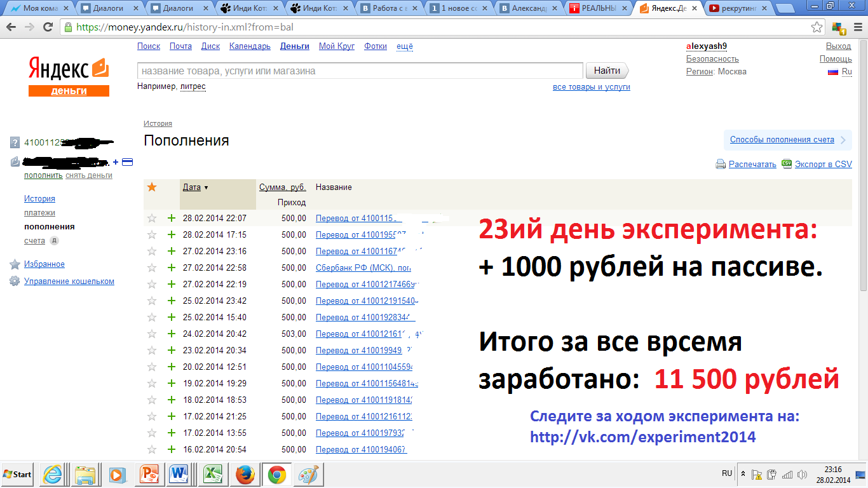Click the CSV export icon
The height and width of the screenshot is (488, 868).
(x=787, y=163)
